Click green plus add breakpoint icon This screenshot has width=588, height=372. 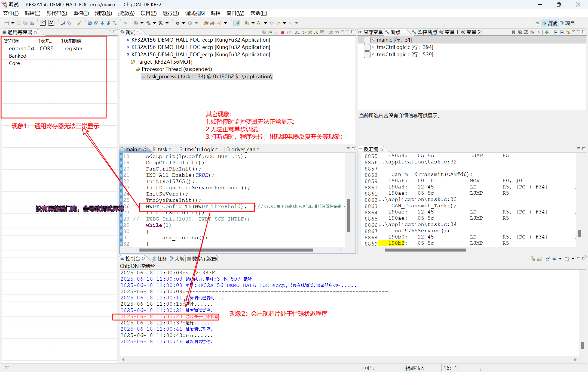pyautogui.click(x=547, y=32)
